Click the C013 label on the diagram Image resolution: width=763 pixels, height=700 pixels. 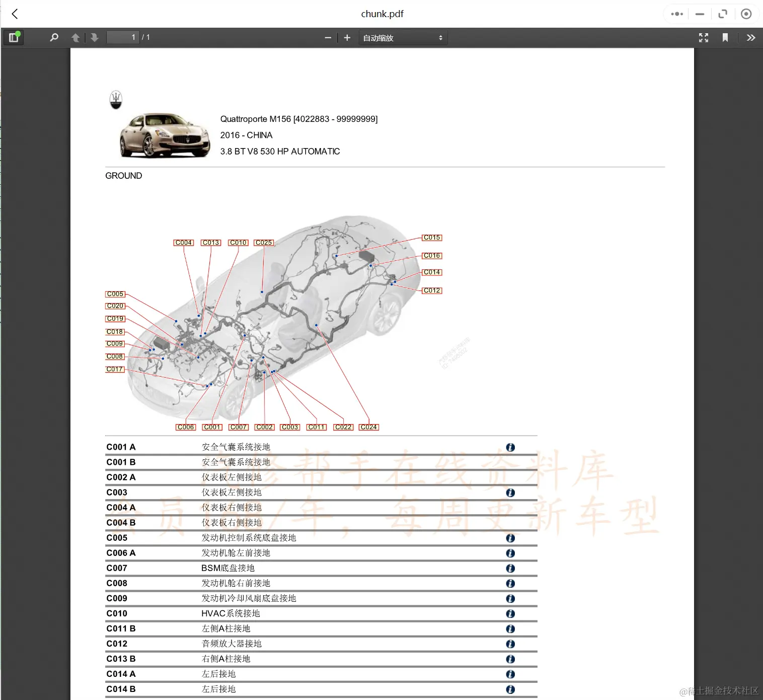(x=211, y=243)
